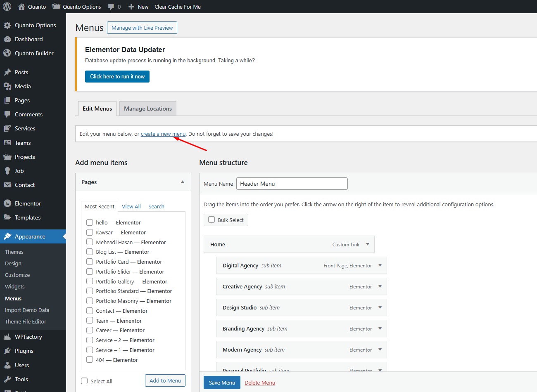Open the Widgets submenu item
The image size is (537, 392).
tap(15, 286)
